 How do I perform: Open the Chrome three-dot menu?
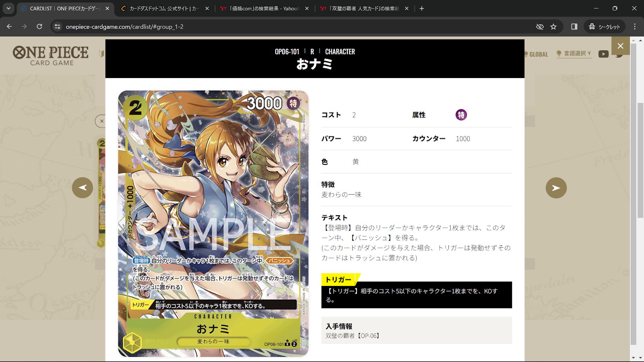635,27
